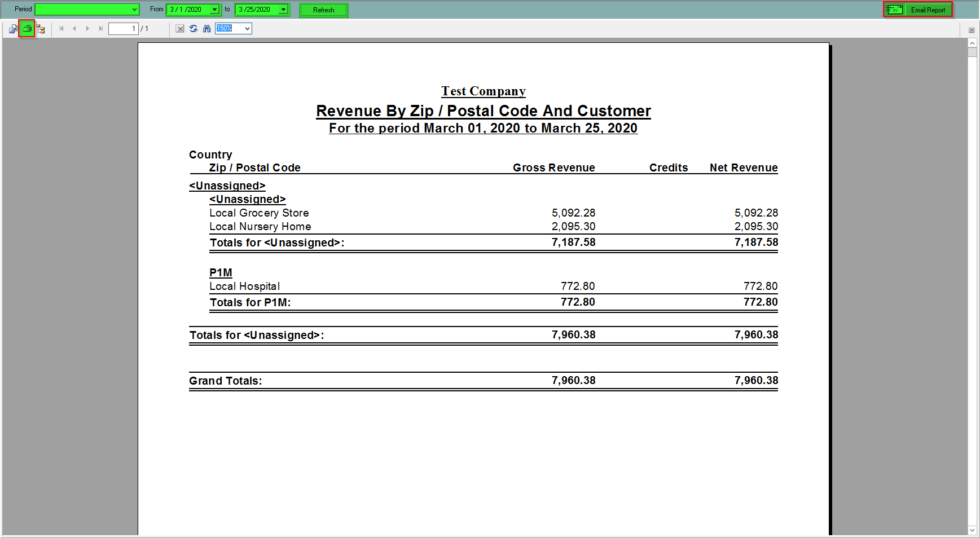The image size is (980, 538).
Task: Open the To date calendar dropdown
Action: [284, 10]
